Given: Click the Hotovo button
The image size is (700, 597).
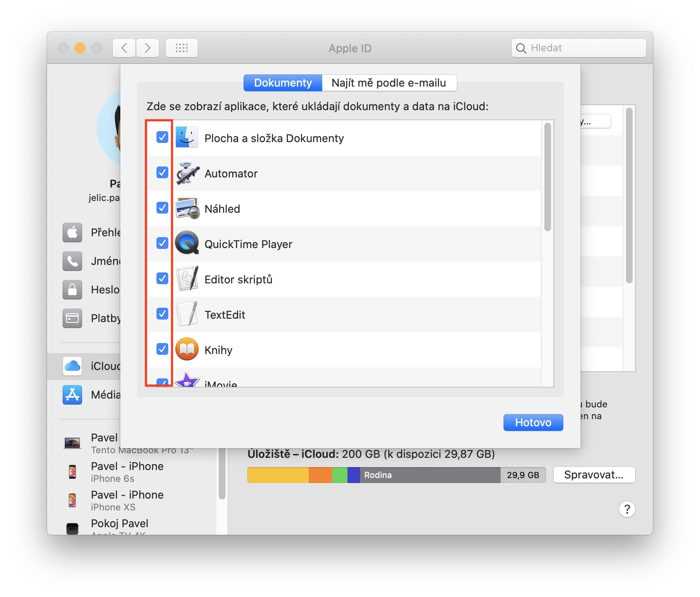Looking at the screenshot, I should click(533, 423).
